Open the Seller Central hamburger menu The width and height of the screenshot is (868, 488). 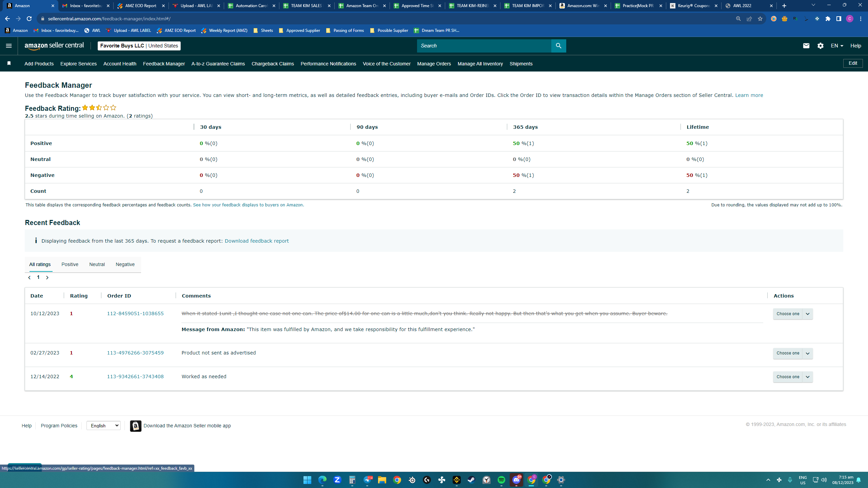click(9, 46)
